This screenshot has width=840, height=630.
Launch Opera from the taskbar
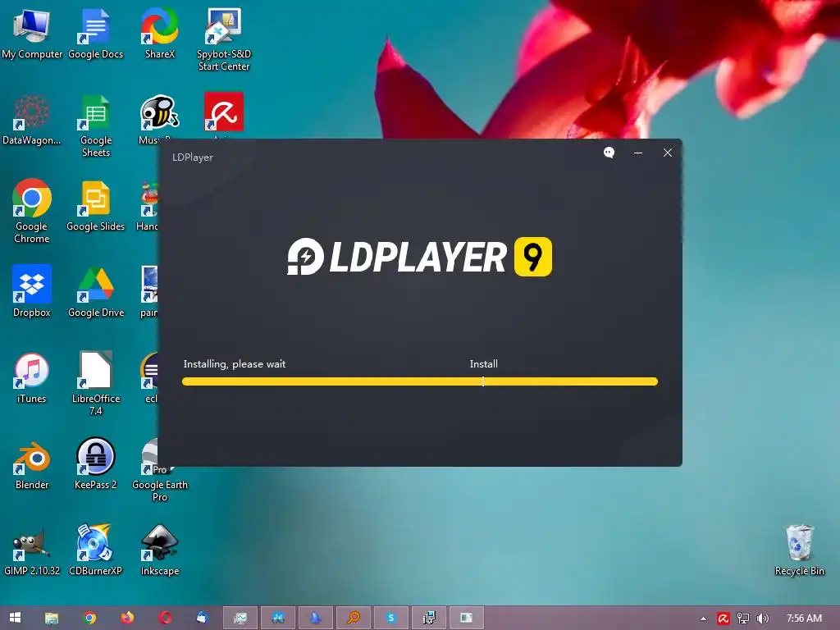(165, 618)
